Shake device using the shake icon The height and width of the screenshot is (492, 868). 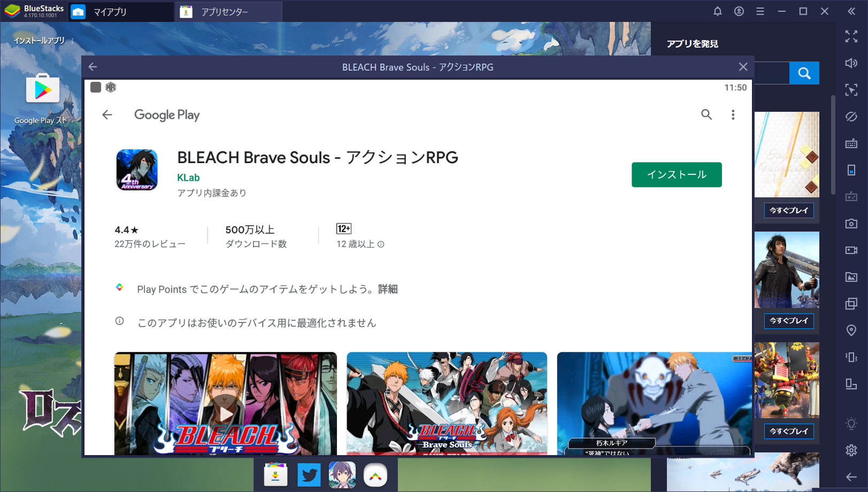coord(851,357)
